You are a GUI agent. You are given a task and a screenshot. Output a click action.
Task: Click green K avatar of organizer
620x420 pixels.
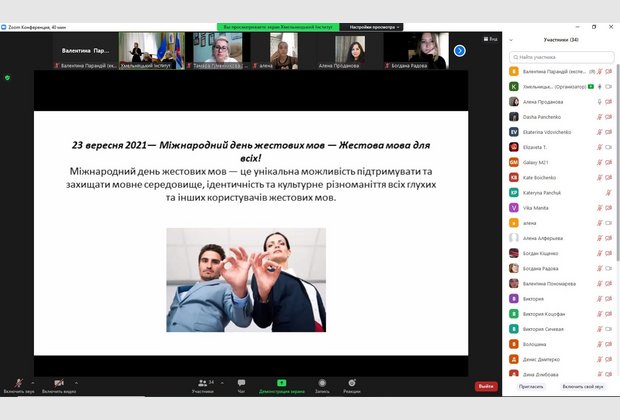tap(514, 87)
